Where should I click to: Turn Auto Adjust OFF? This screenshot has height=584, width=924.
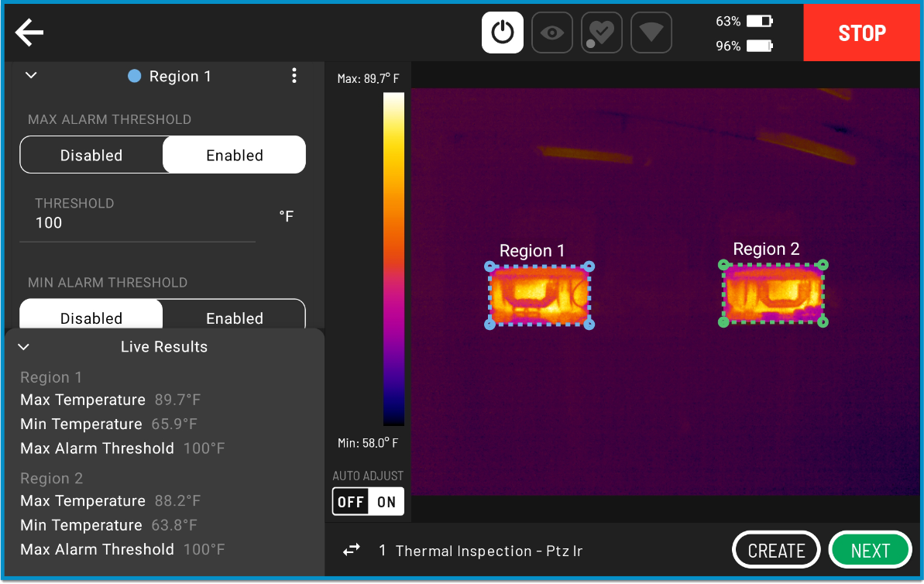click(x=351, y=501)
